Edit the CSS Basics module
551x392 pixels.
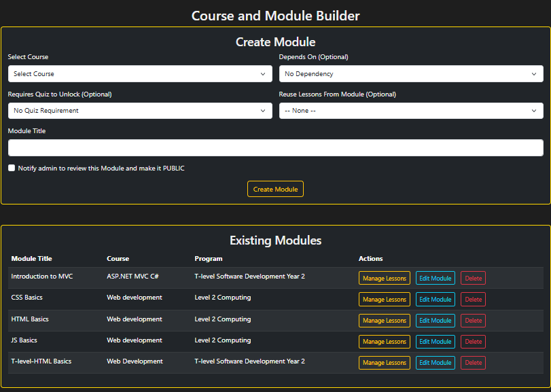tap(435, 299)
